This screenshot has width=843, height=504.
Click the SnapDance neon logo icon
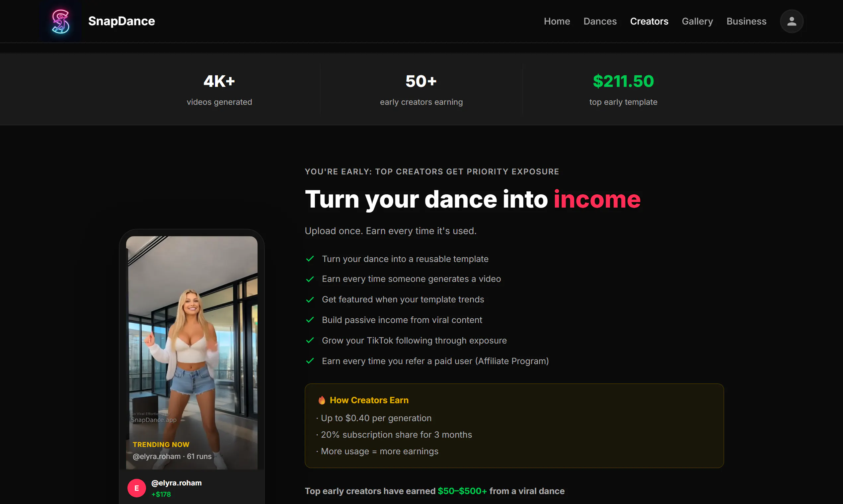(60, 21)
